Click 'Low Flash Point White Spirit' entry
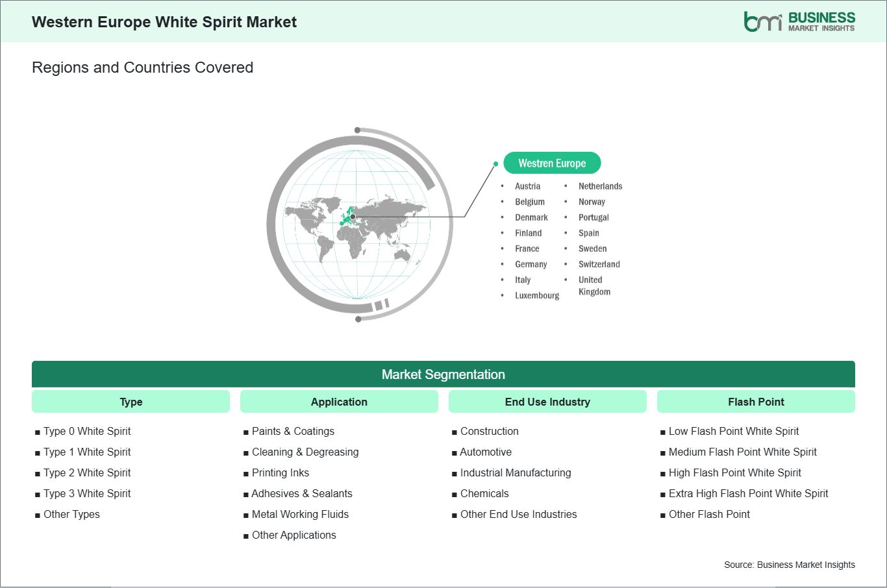 click(x=734, y=431)
